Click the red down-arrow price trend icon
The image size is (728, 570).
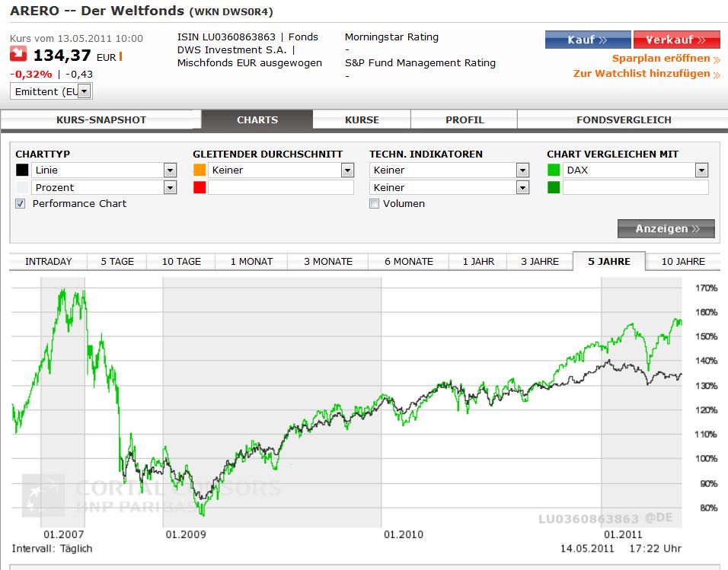(18, 54)
